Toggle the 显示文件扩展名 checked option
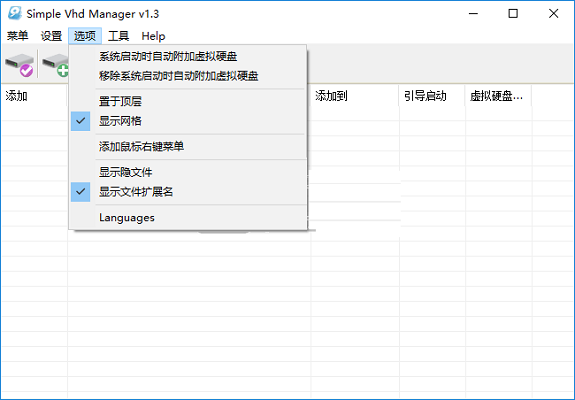 point(188,192)
